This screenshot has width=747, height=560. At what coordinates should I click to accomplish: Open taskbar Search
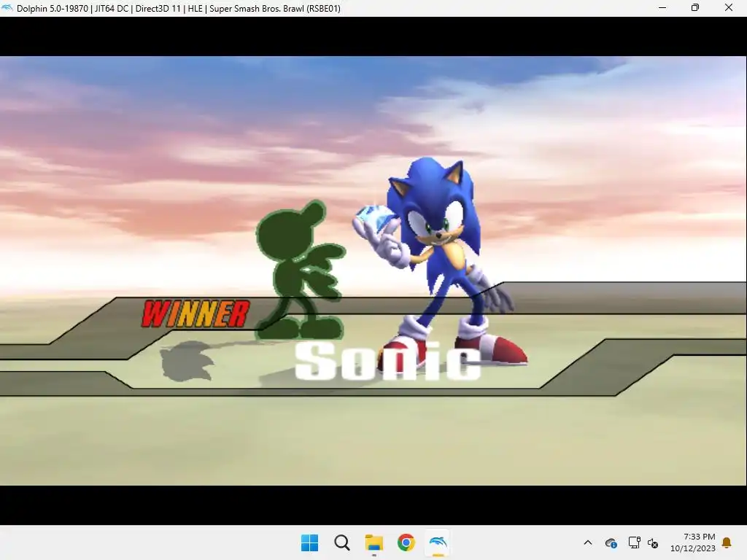click(341, 542)
